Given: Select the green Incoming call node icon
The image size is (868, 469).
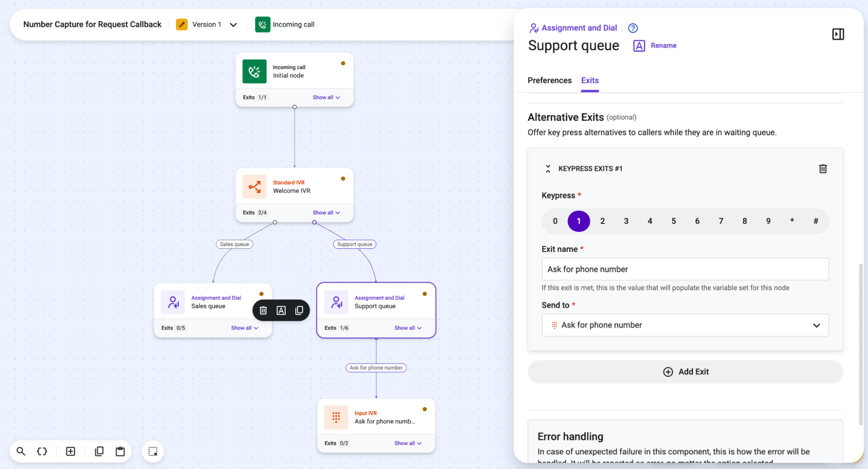Looking at the screenshot, I should click(x=254, y=71).
